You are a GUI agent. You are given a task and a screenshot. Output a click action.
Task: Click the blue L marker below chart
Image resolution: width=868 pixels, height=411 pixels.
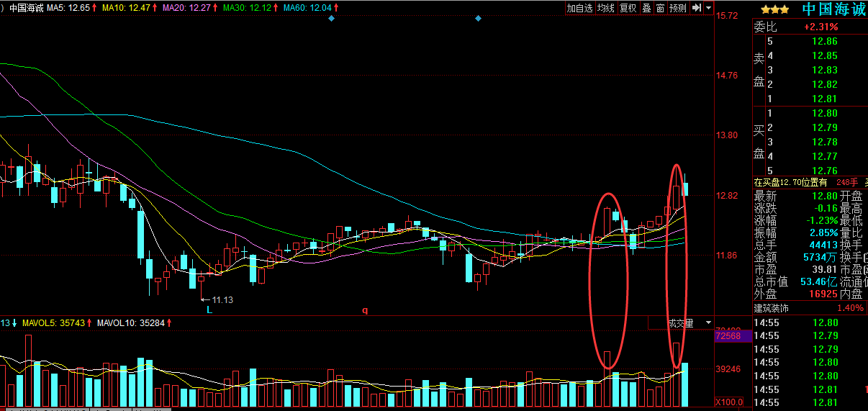click(209, 310)
